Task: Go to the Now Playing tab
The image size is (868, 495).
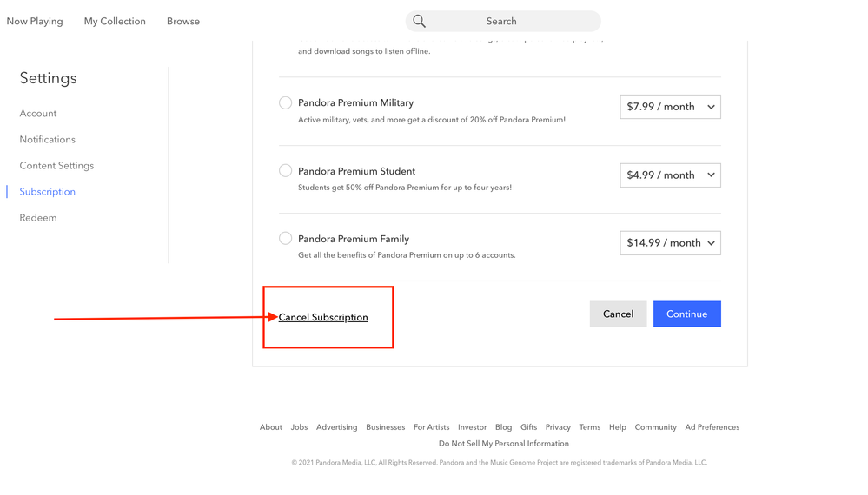Action: 35,21
